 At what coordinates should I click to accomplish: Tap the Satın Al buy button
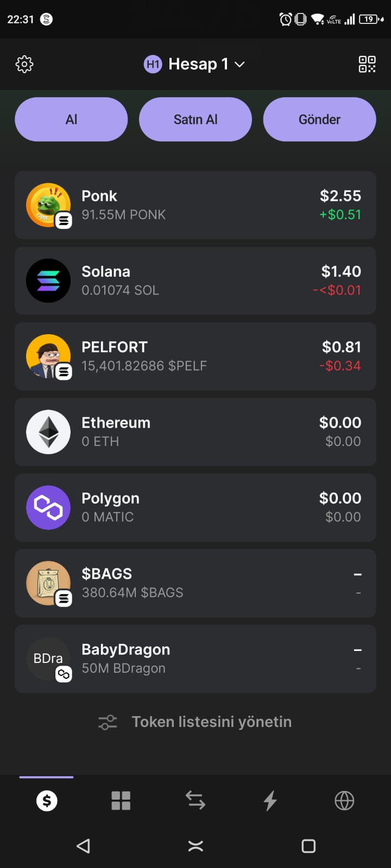point(195,119)
